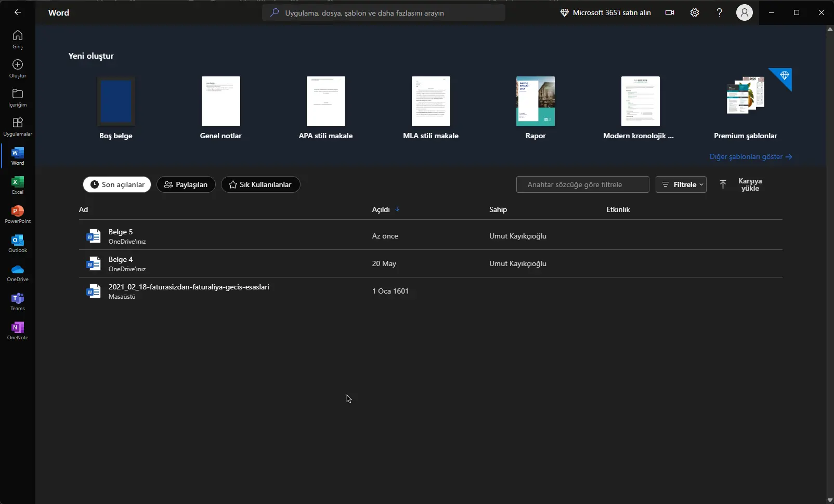Sort by the Ad column header
834x504 pixels.
coord(83,209)
